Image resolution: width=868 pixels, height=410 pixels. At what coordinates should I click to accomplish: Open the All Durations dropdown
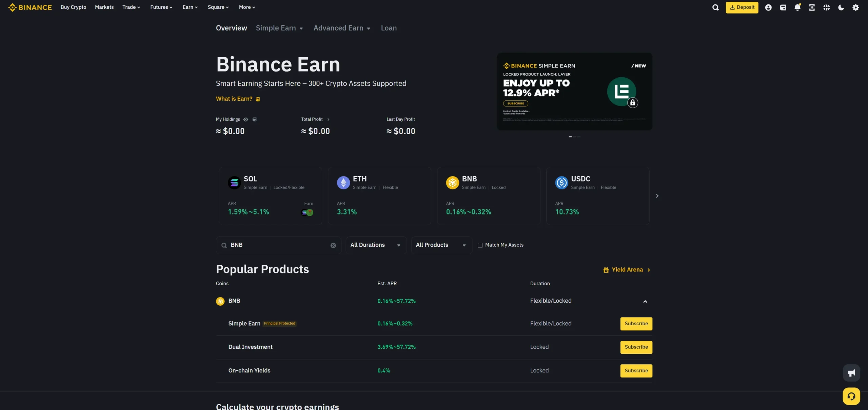(375, 245)
